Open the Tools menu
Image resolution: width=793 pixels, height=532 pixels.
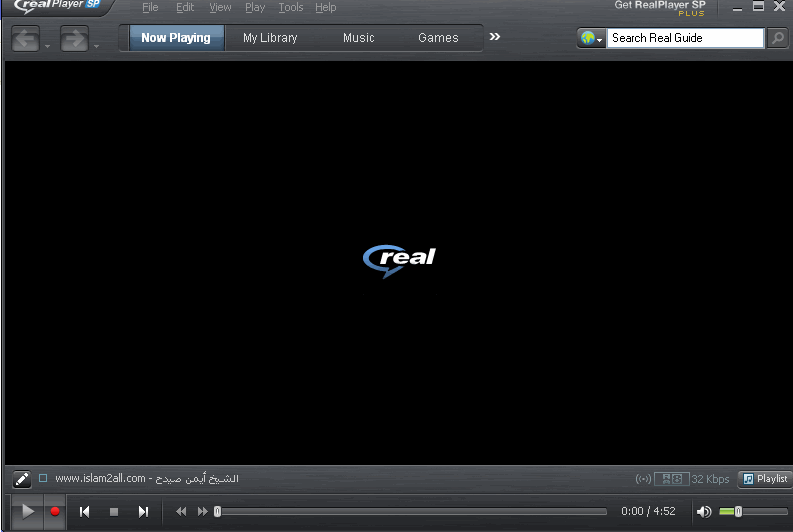click(x=291, y=8)
